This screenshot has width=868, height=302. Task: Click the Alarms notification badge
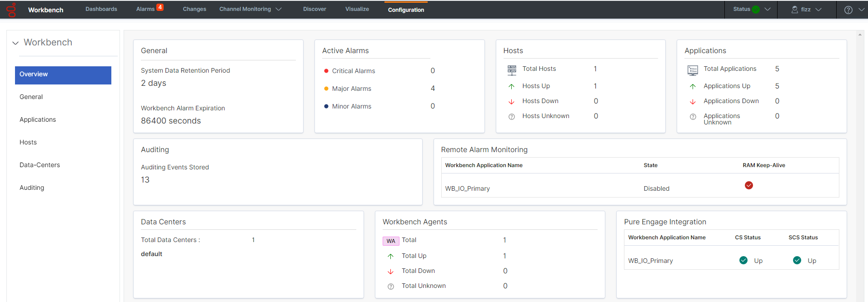pos(160,7)
